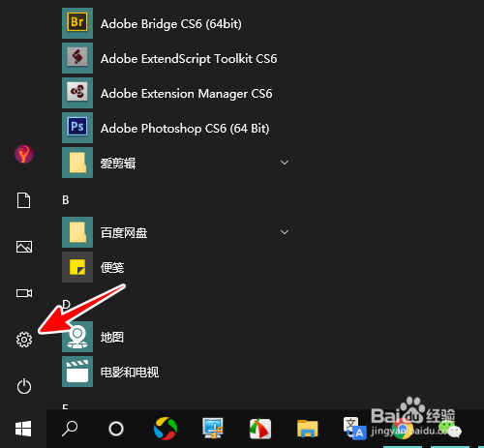
Task: Click the user account avatar
Action: (24, 154)
